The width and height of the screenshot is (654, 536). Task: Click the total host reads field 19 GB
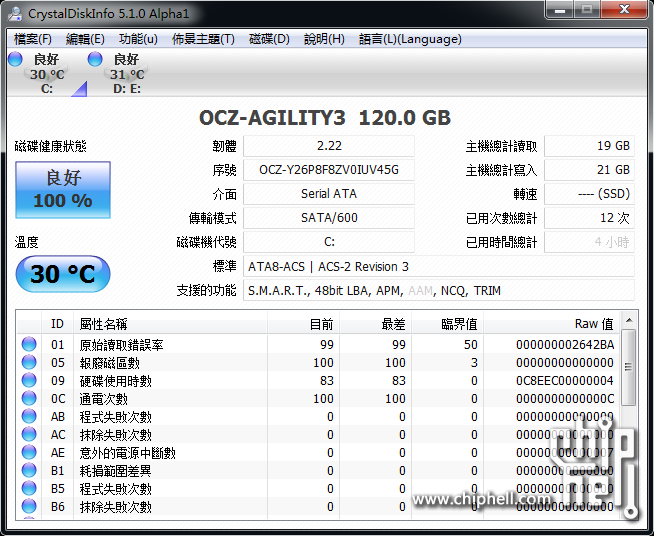[589, 146]
